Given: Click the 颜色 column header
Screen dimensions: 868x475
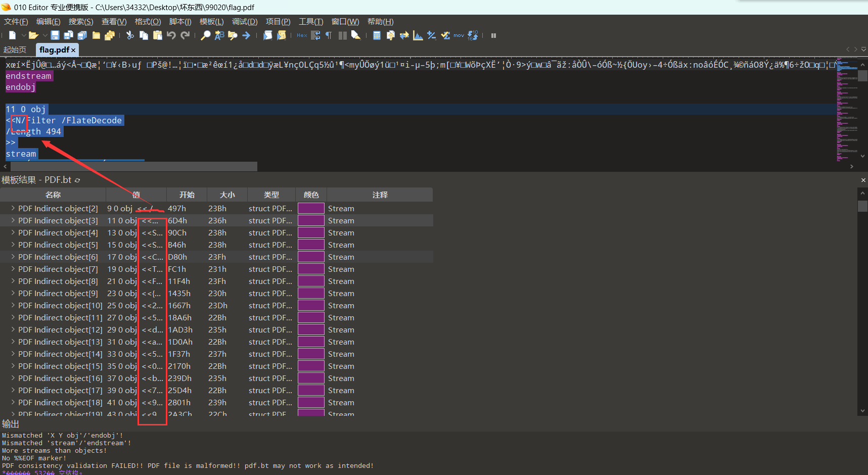Looking at the screenshot, I should (311, 195).
